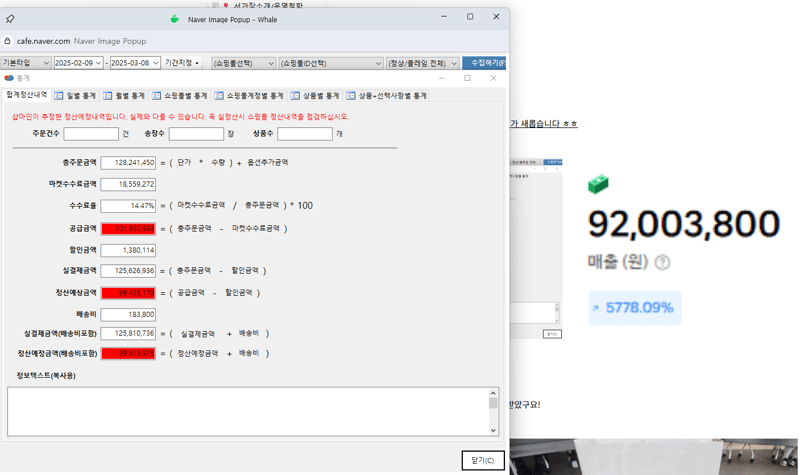Minimize the inner 통계 window

pos(442,78)
